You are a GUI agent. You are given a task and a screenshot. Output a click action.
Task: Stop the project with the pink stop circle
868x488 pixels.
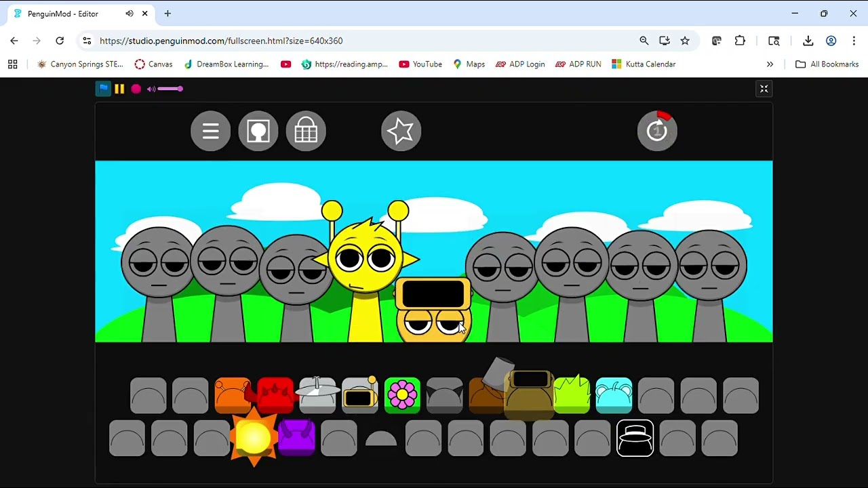coord(136,89)
